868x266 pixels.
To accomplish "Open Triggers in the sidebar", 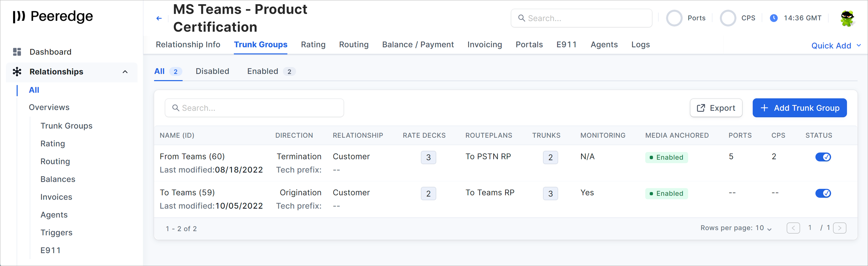I will point(57,233).
